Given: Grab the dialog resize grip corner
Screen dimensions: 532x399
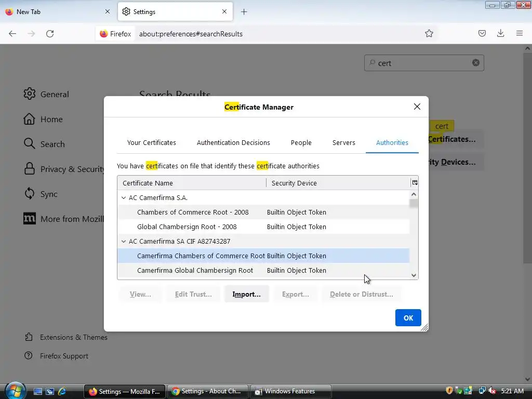Looking at the screenshot, I should [x=424, y=327].
